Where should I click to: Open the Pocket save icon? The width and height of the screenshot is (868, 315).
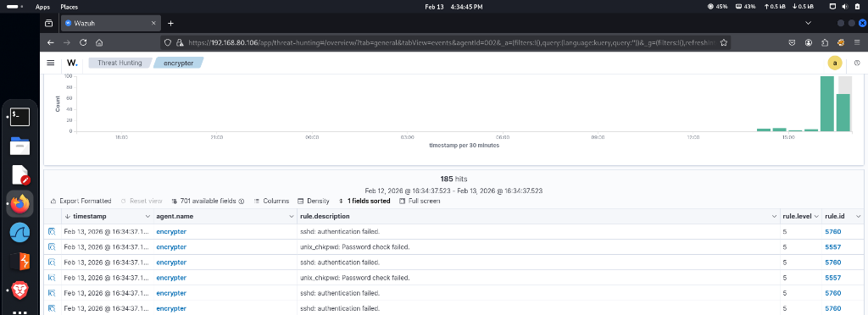[793, 42]
